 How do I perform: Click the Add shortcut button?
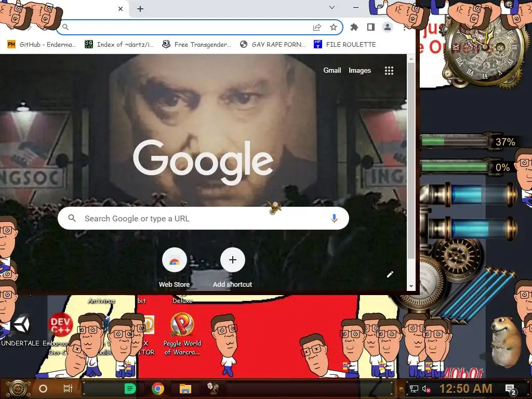(x=232, y=268)
